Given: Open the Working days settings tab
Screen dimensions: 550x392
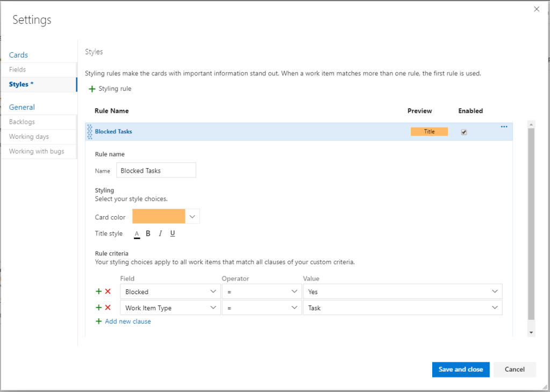Looking at the screenshot, I should pos(29,137).
